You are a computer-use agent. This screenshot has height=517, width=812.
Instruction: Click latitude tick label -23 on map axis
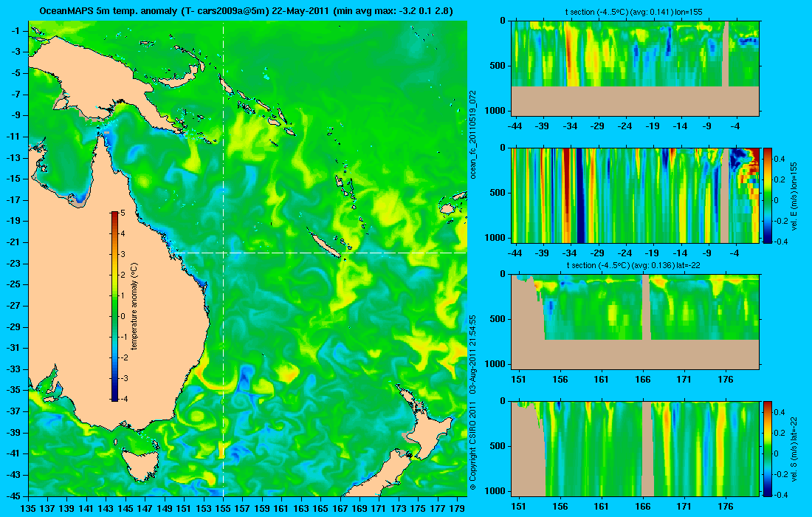pyautogui.click(x=15, y=263)
